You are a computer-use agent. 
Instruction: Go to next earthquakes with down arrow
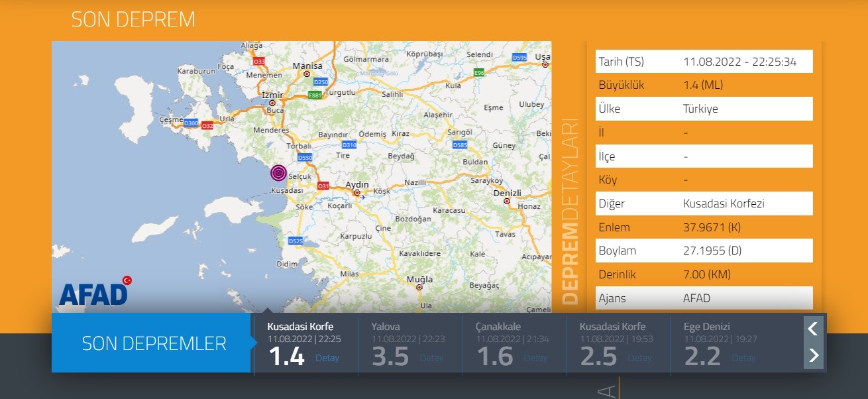pyautogui.click(x=813, y=356)
